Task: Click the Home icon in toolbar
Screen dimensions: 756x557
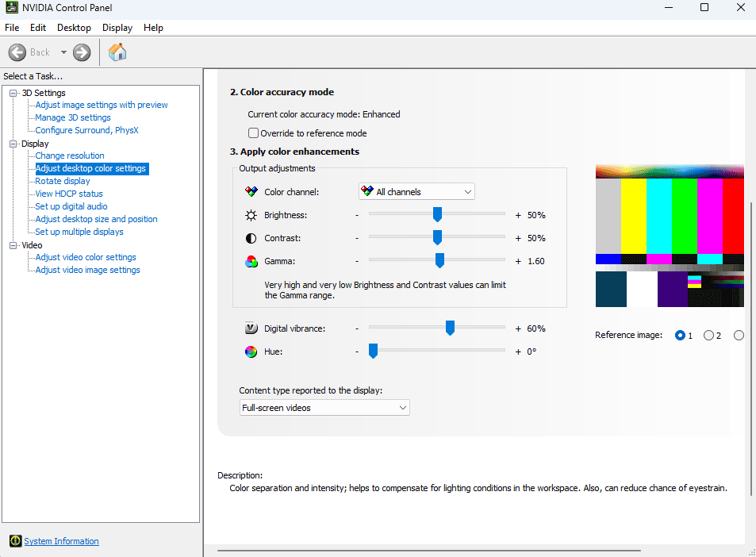Action: pyautogui.click(x=117, y=52)
